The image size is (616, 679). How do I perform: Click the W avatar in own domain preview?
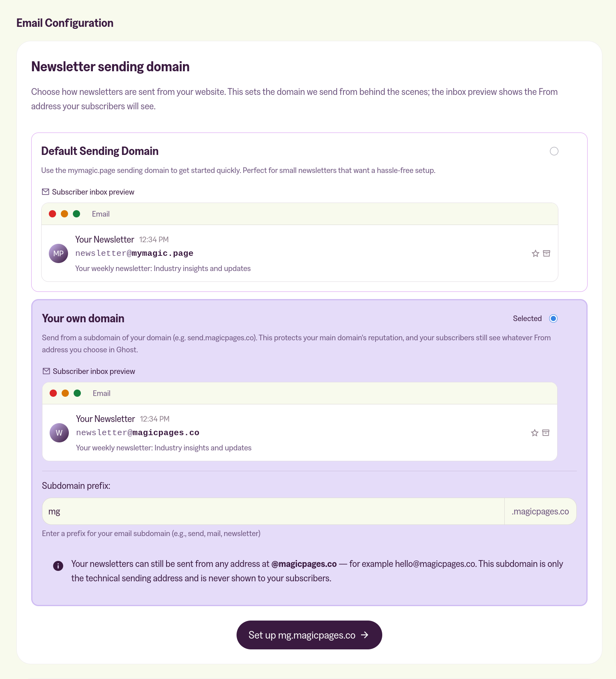point(59,433)
